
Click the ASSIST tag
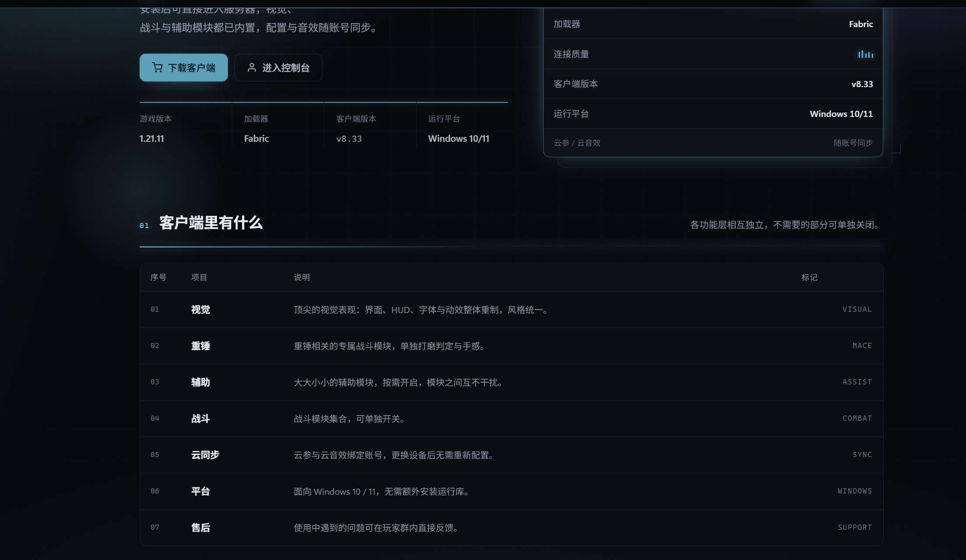[x=857, y=382]
